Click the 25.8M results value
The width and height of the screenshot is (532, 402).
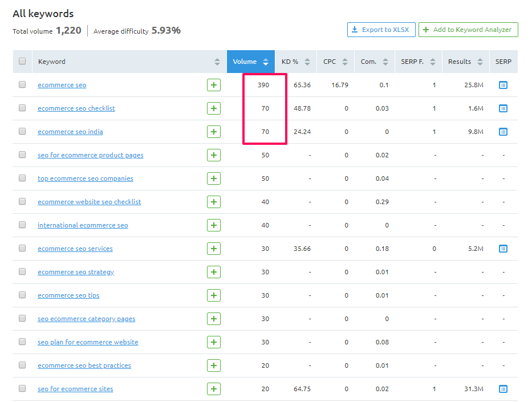474,85
